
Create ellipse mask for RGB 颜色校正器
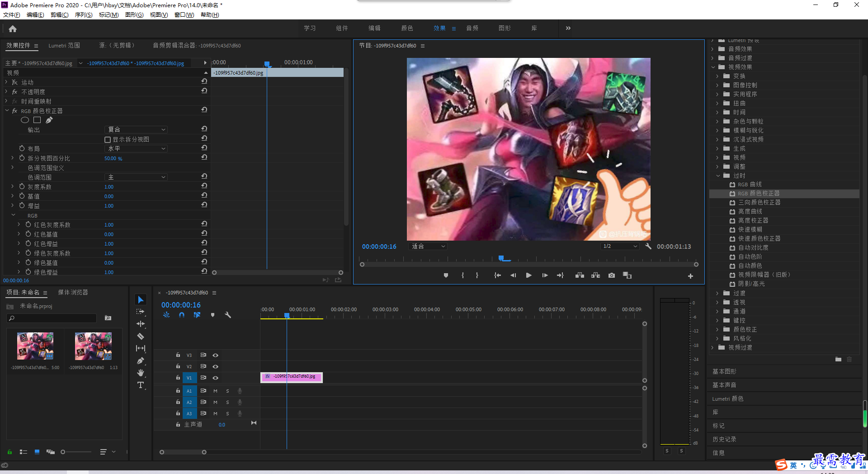25,120
